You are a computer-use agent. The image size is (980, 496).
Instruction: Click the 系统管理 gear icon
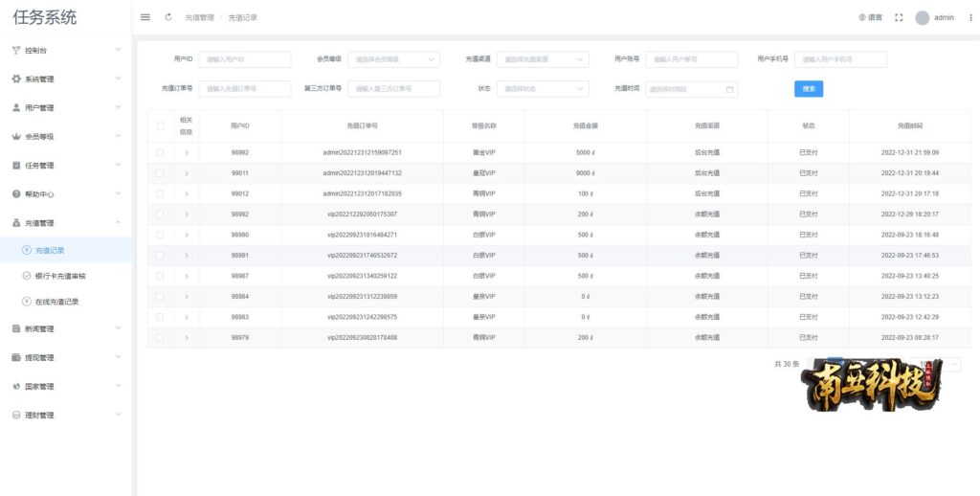pos(16,79)
